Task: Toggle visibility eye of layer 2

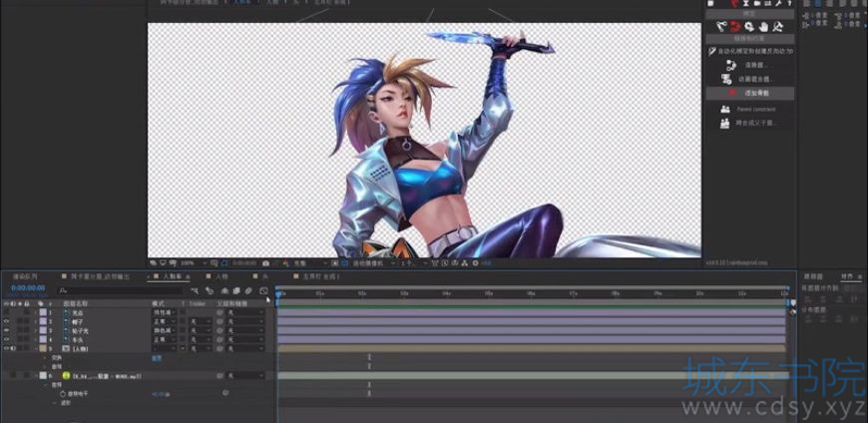Action: (6, 321)
